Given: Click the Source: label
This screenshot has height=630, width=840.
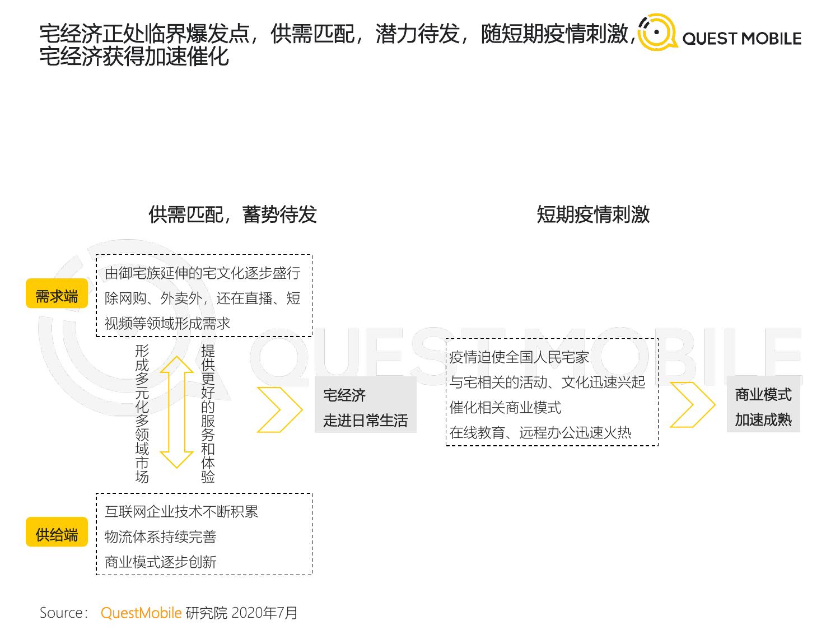Looking at the screenshot, I should coord(64,613).
